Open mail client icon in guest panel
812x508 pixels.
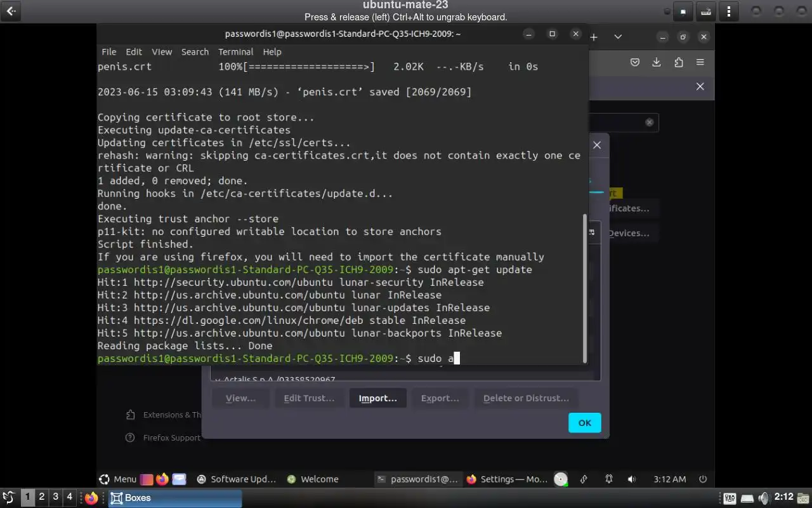tap(179, 479)
